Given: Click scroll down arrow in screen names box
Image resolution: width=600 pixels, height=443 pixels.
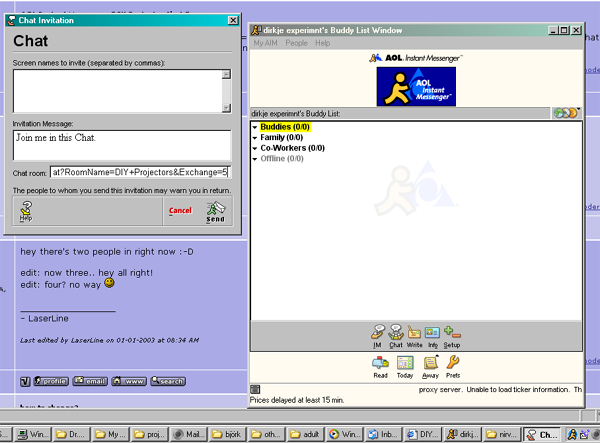Looking at the screenshot, I should pos(227,108).
